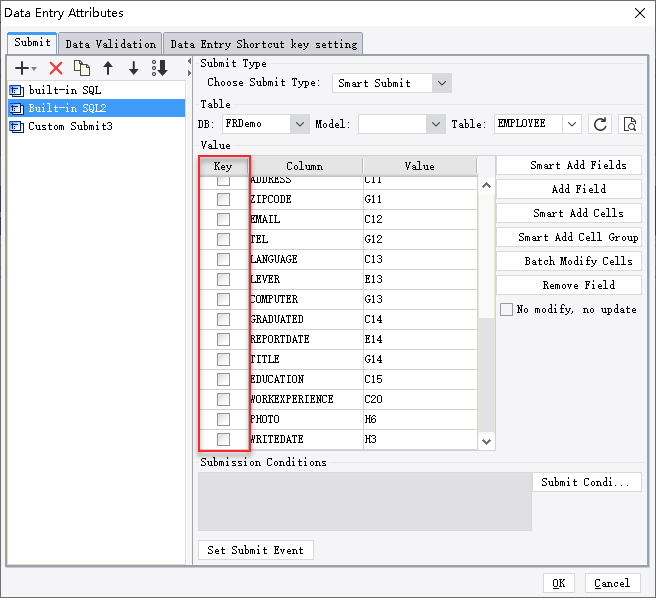Click Add Field button
This screenshot has width=656, height=598.
point(569,189)
